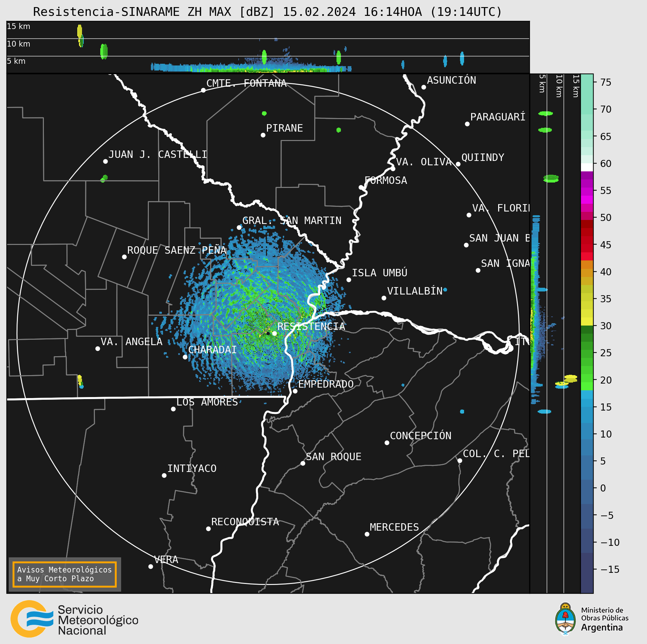
Task: Click the QUIINDY label
Action: (x=483, y=158)
